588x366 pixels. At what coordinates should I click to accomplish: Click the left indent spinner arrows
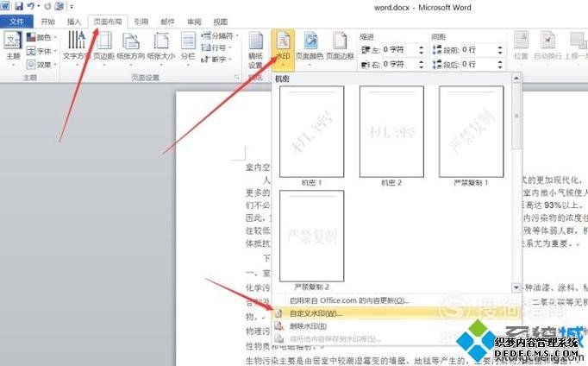click(x=421, y=49)
